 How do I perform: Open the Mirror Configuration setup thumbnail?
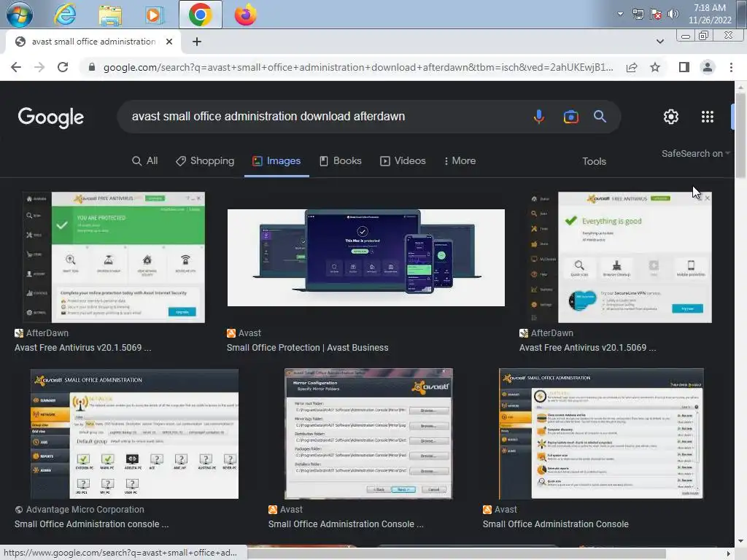(x=368, y=434)
